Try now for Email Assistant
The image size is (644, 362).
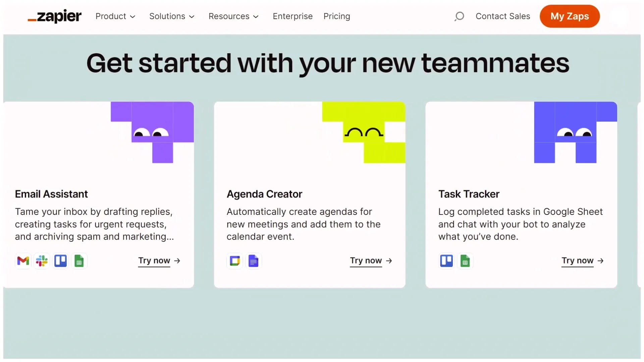point(159,261)
